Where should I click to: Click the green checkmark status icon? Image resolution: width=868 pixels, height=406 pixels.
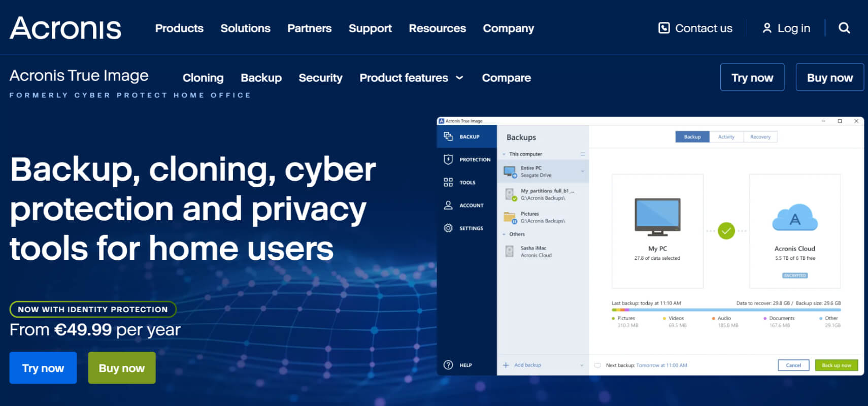[726, 231]
